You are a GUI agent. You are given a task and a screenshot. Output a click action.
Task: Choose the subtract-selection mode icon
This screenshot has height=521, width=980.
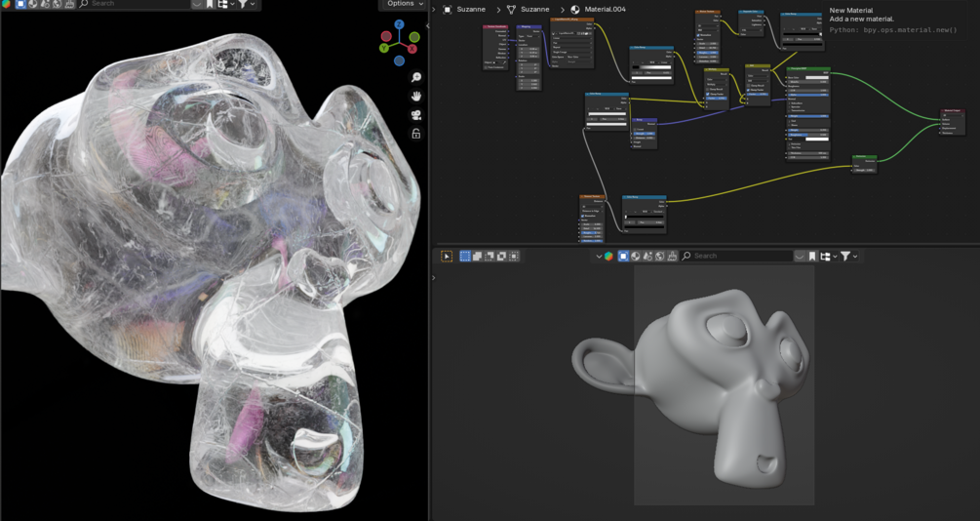490,256
